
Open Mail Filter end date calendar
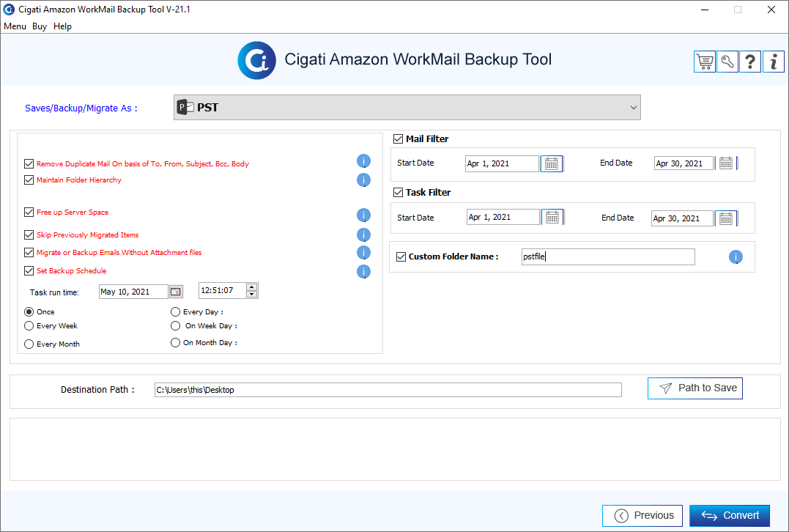click(x=725, y=163)
